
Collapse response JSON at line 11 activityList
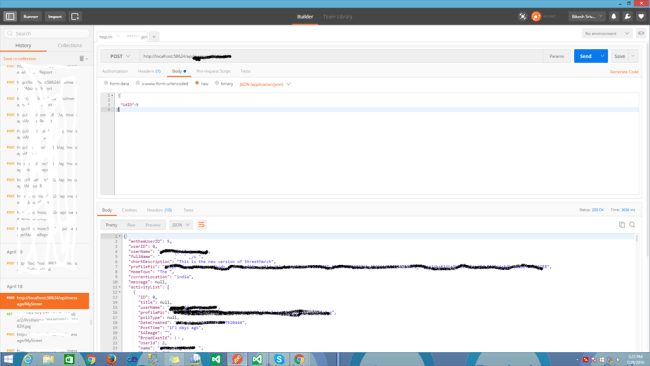[x=120, y=287]
